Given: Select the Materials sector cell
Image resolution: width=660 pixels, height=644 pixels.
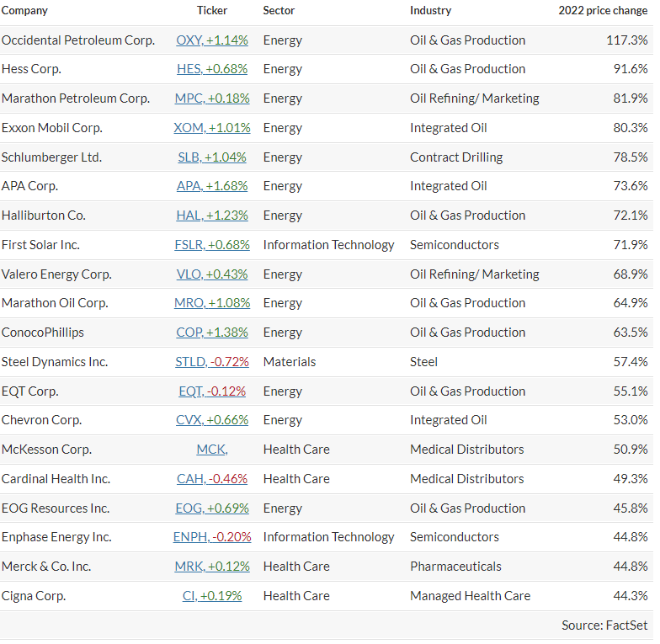Looking at the screenshot, I should (290, 362).
